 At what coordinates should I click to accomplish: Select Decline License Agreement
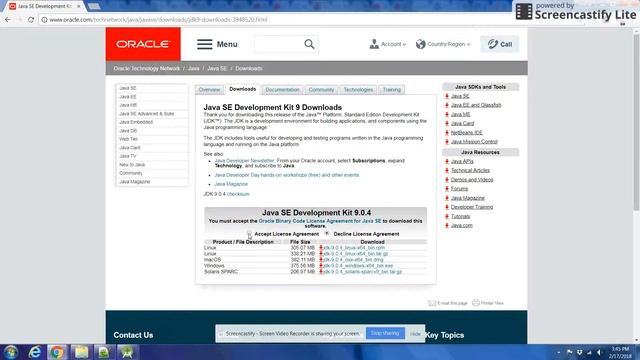pos(327,234)
